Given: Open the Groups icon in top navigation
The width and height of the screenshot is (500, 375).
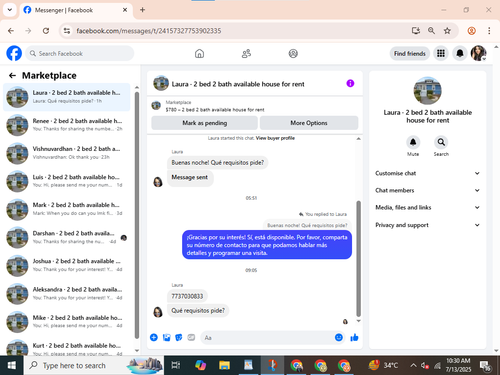Looking at the screenshot, I should [293, 53].
